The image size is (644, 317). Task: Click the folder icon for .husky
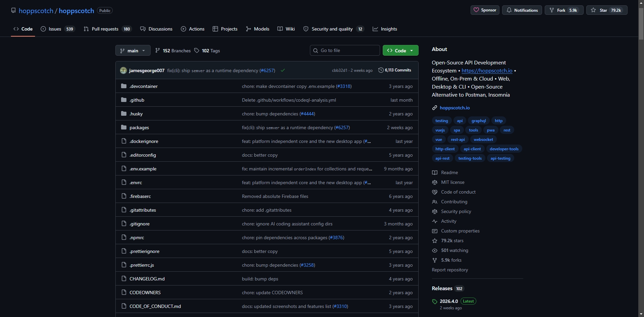[x=124, y=114]
